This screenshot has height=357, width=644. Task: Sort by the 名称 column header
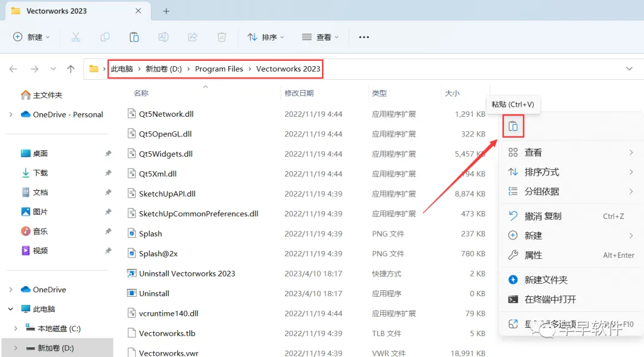141,93
